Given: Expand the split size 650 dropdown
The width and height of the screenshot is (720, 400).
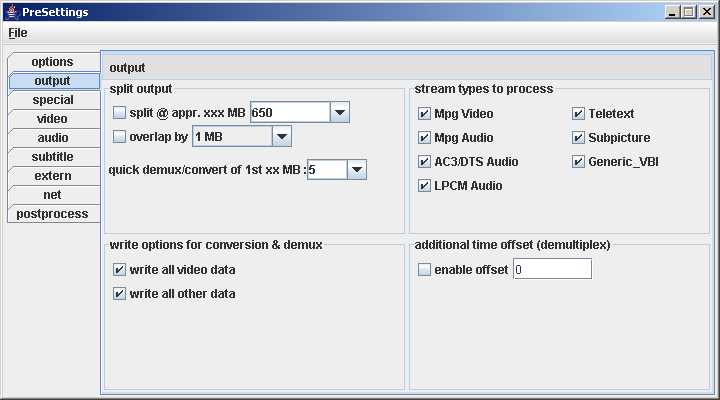Looking at the screenshot, I should tap(340, 113).
